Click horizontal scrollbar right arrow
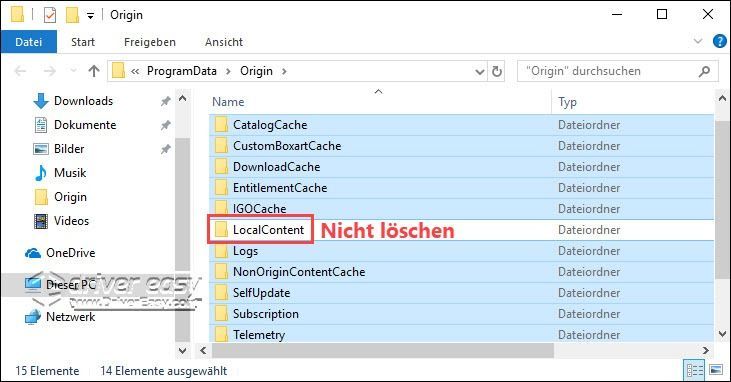 [x=705, y=350]
